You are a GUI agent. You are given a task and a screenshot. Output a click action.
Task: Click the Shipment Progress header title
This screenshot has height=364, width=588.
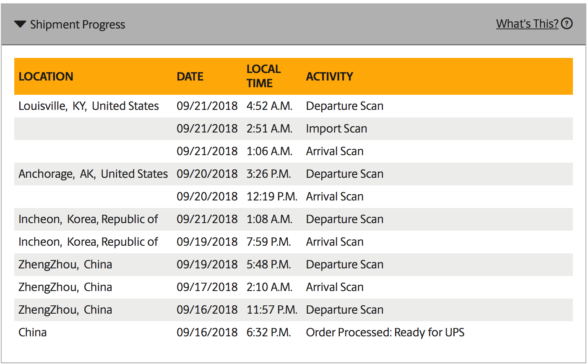78,25
